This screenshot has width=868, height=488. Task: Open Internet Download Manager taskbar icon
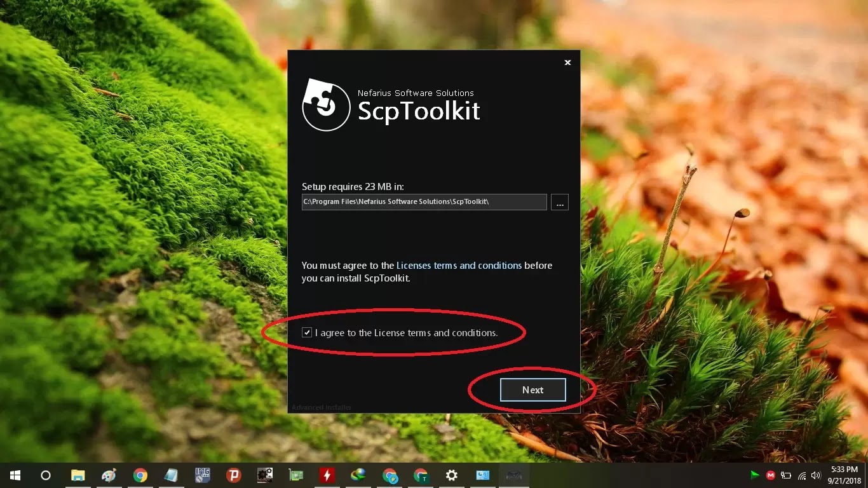coord(358,475)
